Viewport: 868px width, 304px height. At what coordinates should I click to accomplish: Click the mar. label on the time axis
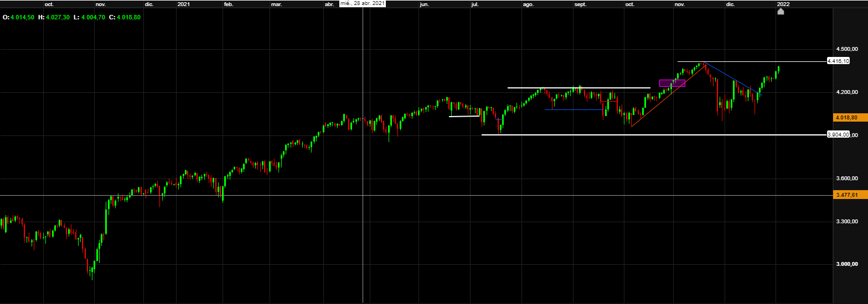(x=276, y=4)
